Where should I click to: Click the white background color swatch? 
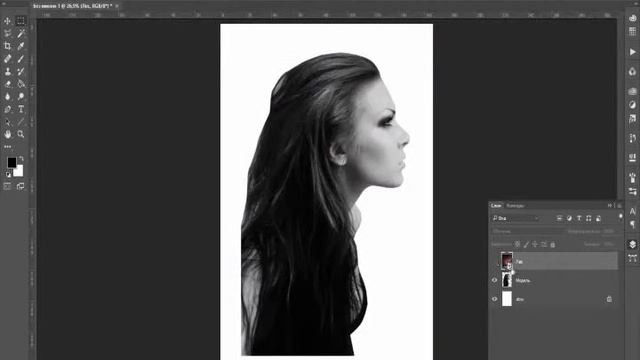pyautogui.click(x=19, y=171)
